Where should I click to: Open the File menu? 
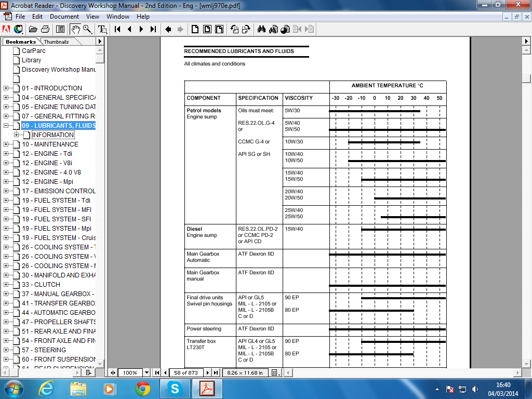coord(20,16)
